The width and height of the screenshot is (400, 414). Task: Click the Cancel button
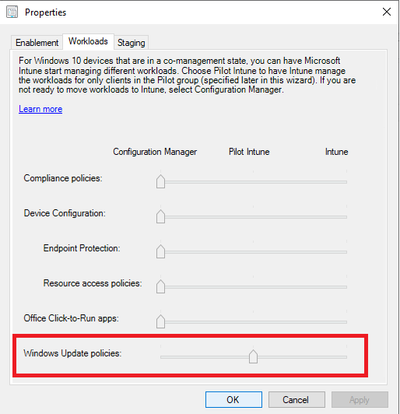(296, 400)
